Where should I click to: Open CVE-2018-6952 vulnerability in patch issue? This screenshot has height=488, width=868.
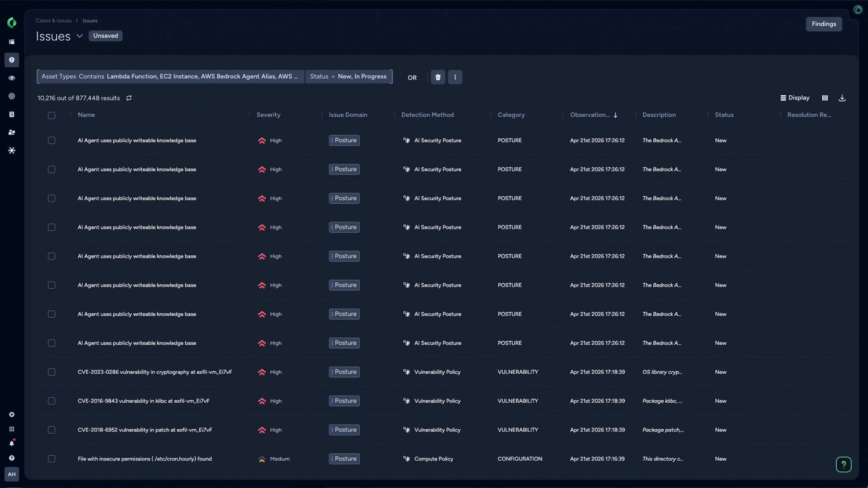click(145, 430)
